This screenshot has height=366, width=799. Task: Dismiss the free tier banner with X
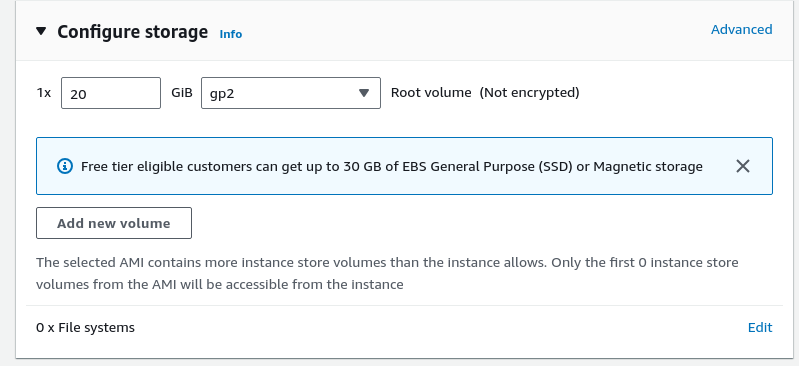742,166
